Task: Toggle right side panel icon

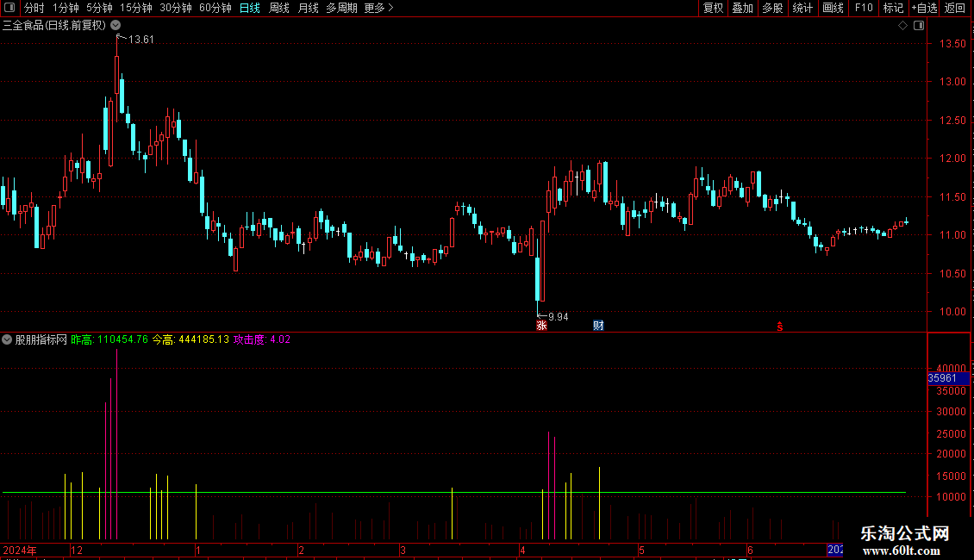Action: 919,25
